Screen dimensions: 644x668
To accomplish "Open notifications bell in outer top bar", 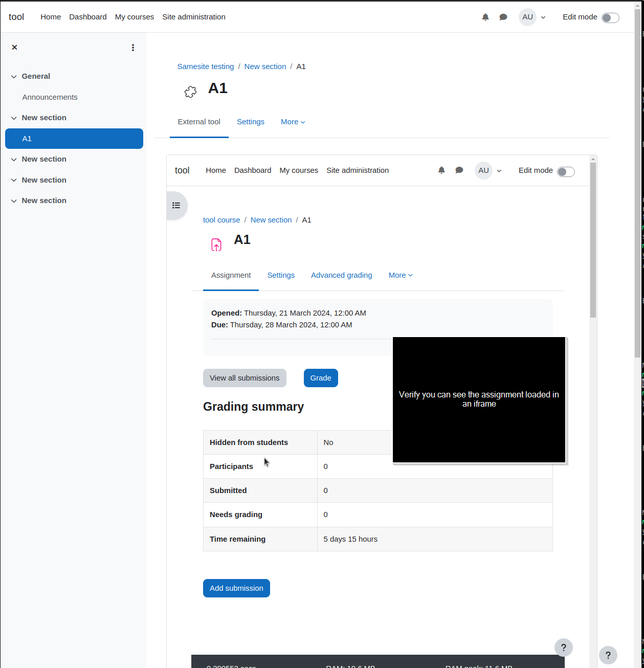I will (485, 17).
